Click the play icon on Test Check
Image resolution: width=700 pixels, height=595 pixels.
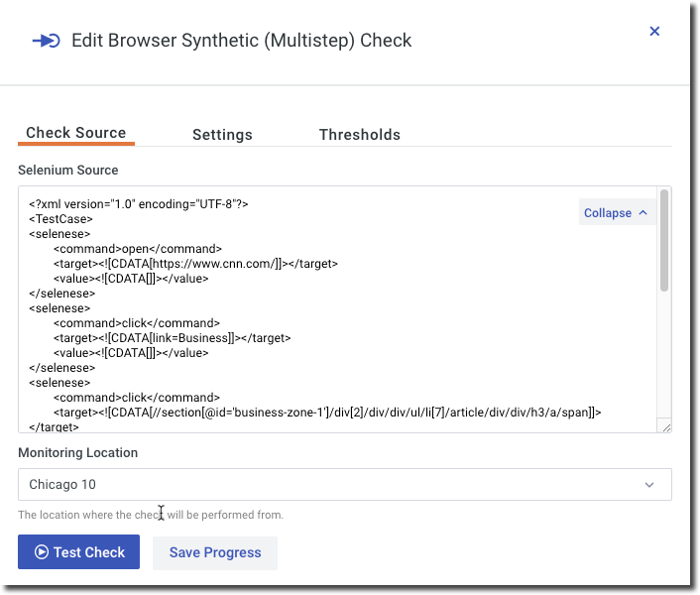[42, 552]
